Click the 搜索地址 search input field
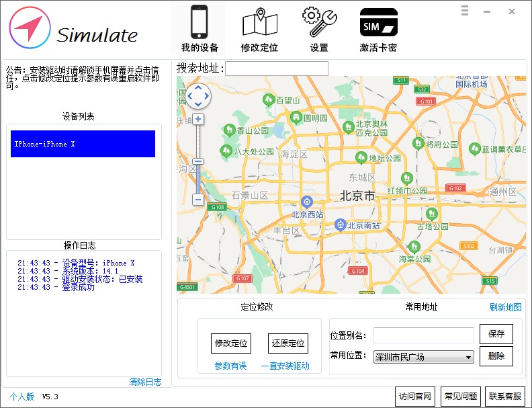Viewport: 532px width, 408px height. [277, 69]
